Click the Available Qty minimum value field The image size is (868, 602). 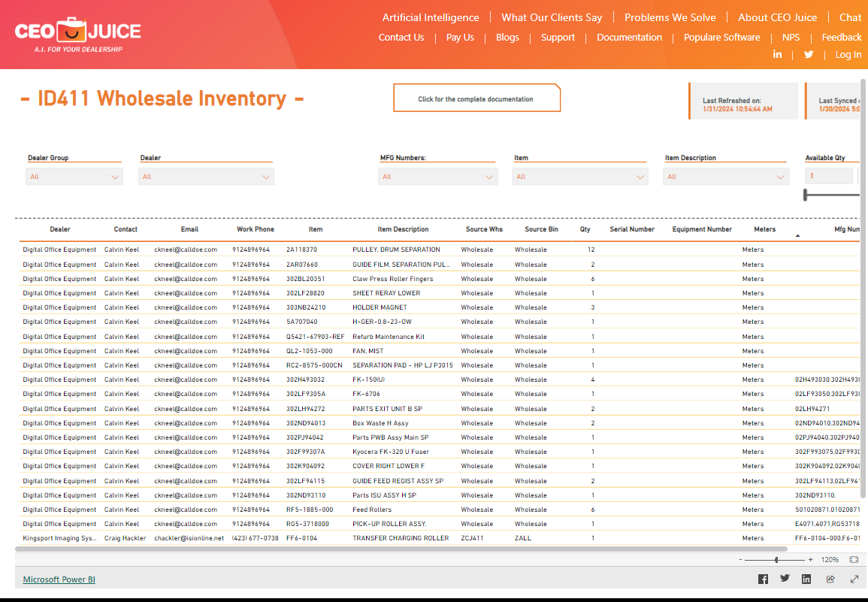(829, 176)
